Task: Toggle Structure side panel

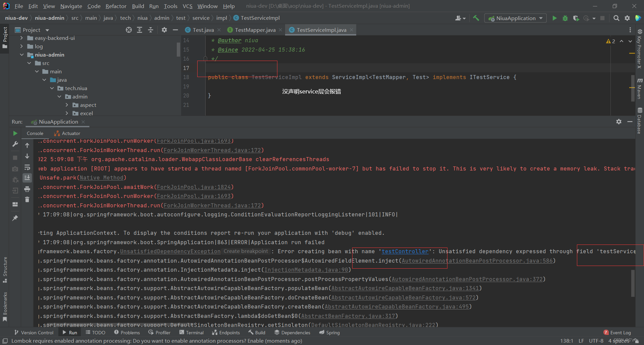Action: click(x=5, y=270)
